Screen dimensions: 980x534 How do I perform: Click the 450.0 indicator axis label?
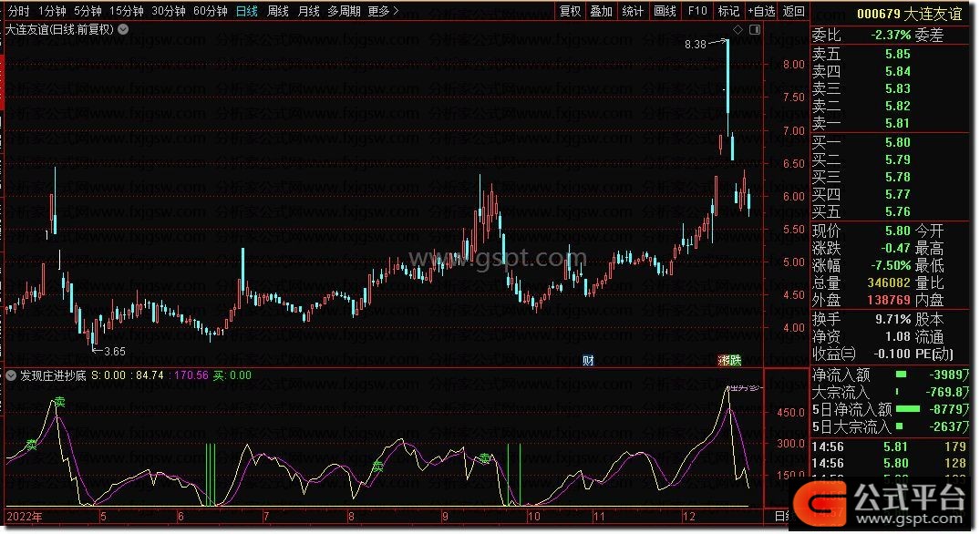[x=791, y=413]
